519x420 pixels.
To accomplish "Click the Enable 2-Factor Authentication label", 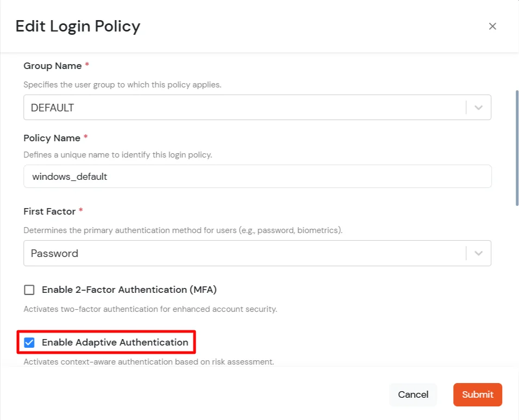I will coord(128,290).
